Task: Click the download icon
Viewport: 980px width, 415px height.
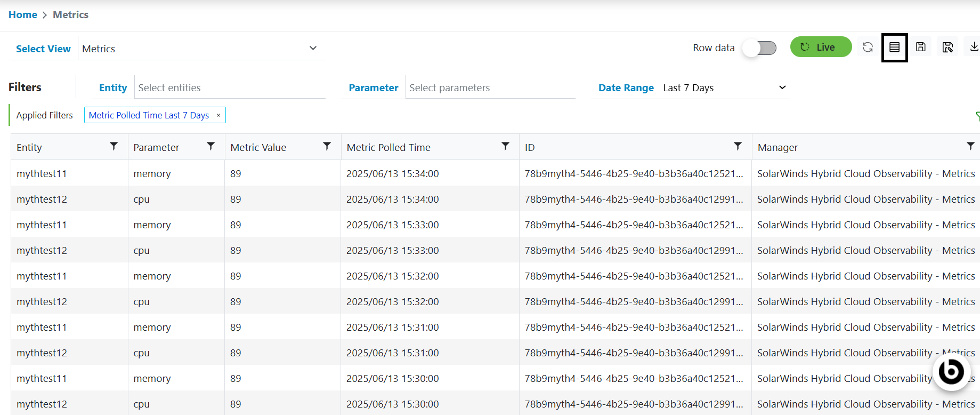Action: click(974, 47)
